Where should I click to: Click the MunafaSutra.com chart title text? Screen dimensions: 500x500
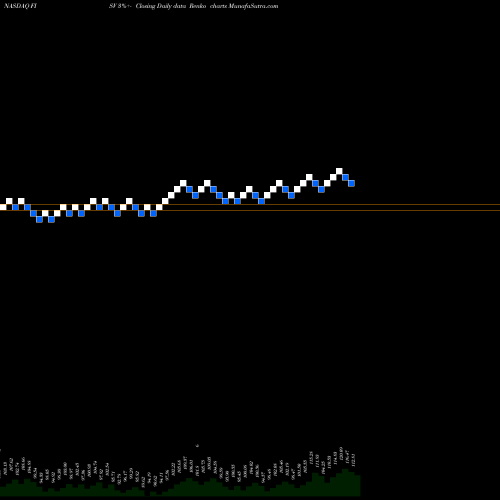pos(193,6)
